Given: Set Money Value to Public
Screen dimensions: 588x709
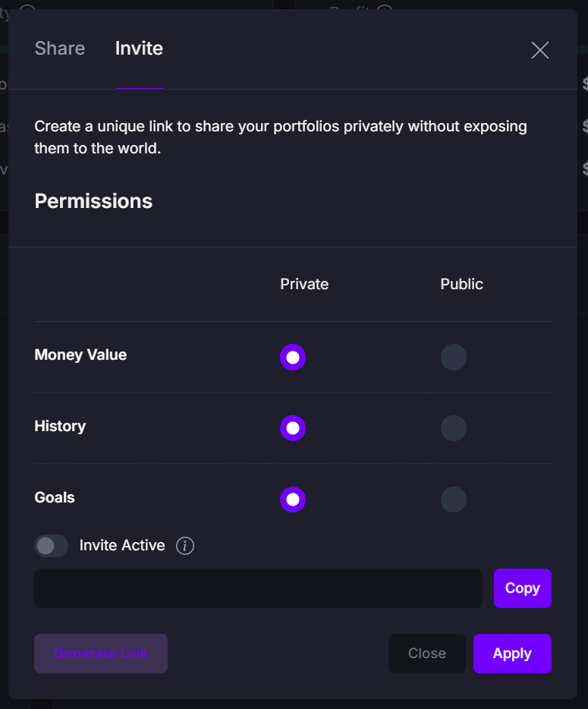Looking at the screenshot, I should coord(453,358).
